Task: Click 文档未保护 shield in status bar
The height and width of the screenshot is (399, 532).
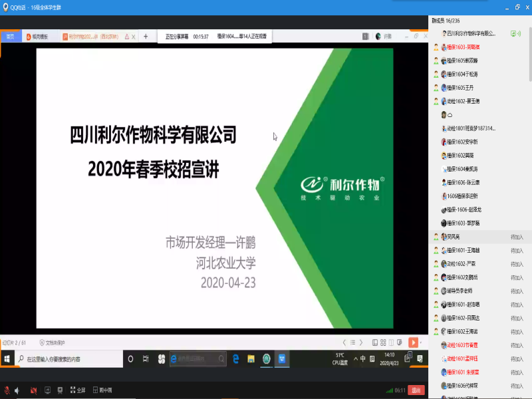Action: pos(52,342)
